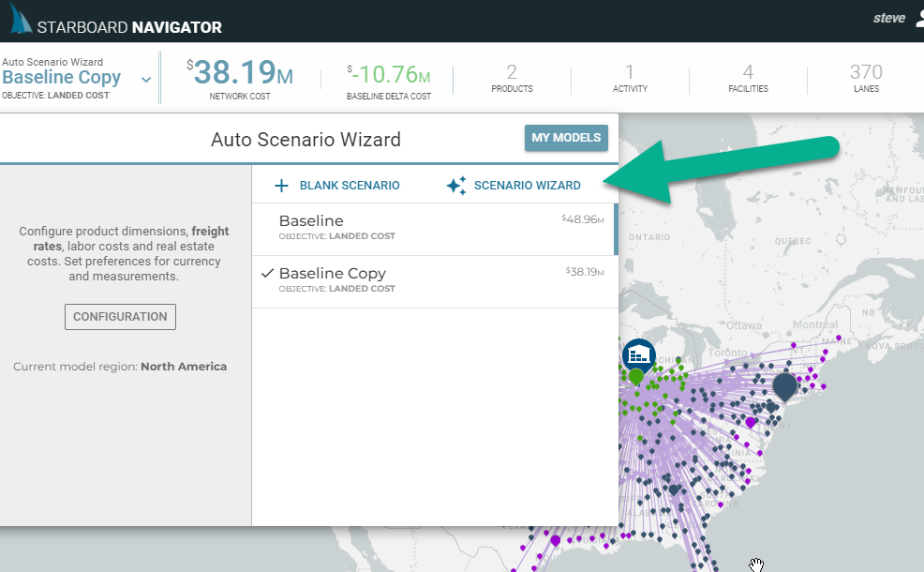Create a Blank Scenario
Image resolution: width=924 pixels, height=572 pixels.
coord(337,186)
